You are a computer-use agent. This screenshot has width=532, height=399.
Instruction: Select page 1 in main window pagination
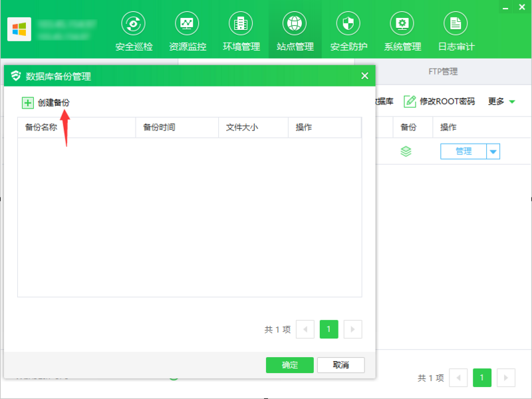coord(482,378)
